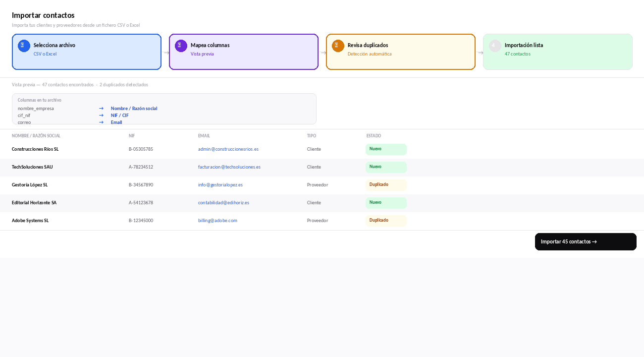Select the Construcciones Ríos SL name

click(x=35, y=149)
